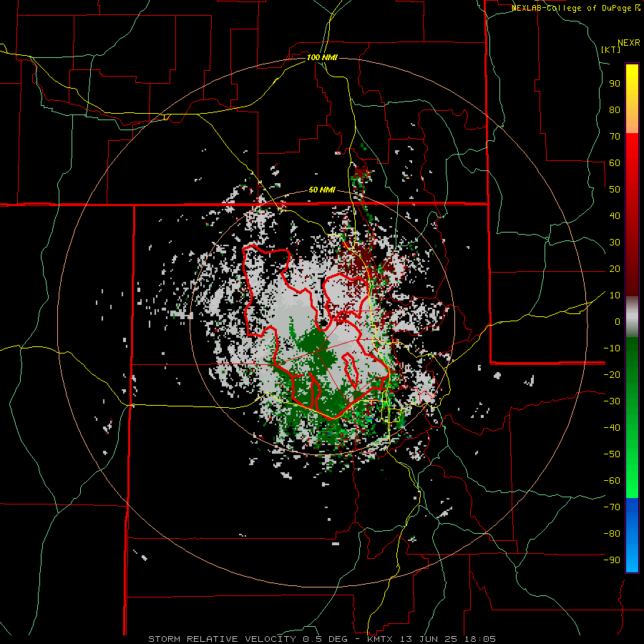Click the gray zero-velocity segment of the color bar
644x644 pixels.
632,317
